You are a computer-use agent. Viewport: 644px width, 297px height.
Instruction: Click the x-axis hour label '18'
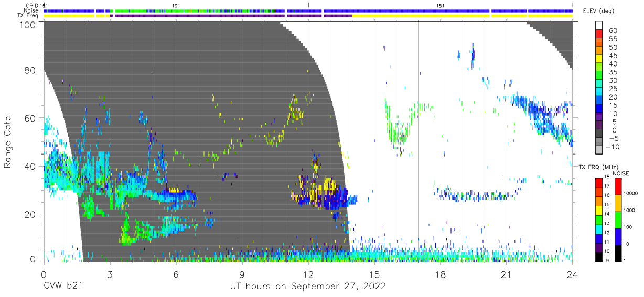tap(441, 274)
